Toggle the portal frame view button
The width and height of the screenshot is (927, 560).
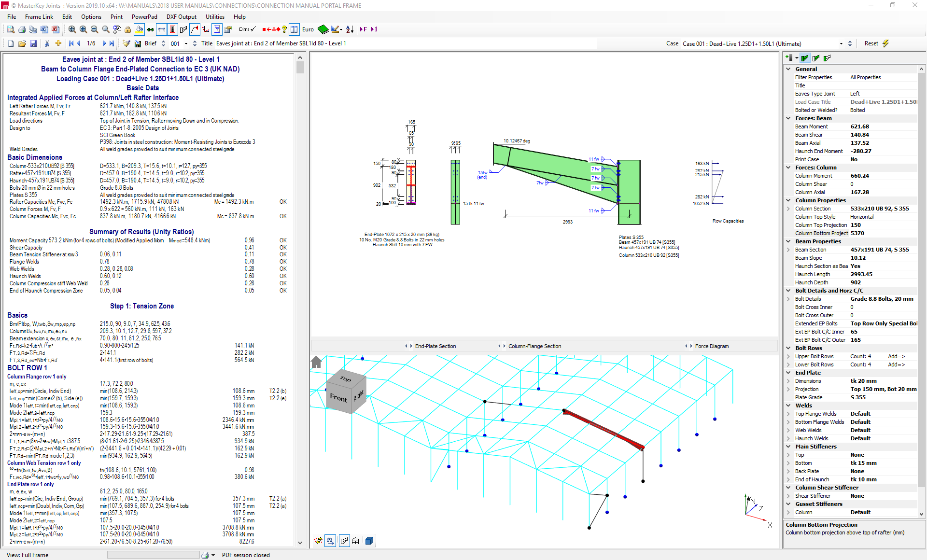coord(355,541)
